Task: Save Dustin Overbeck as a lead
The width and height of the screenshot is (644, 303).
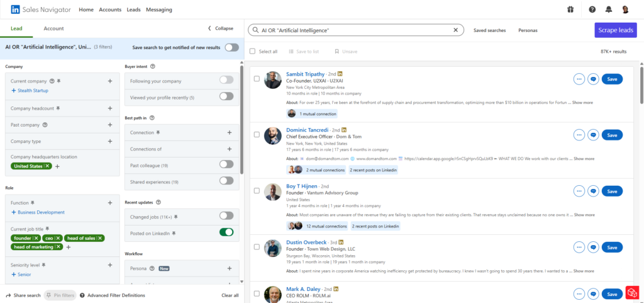Action: pyautogui.click(x=612, y=248)
